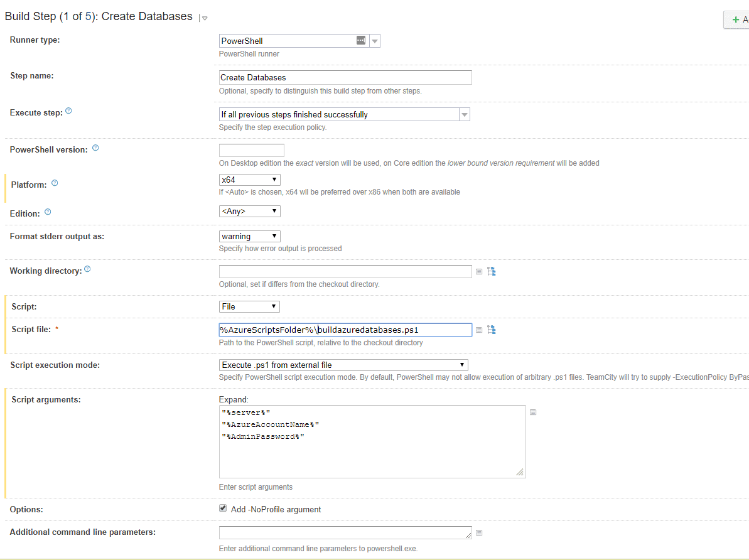The width and height of the screenshot is (749, 560).
Task: Click the green plus Add button
Action: 736,19
